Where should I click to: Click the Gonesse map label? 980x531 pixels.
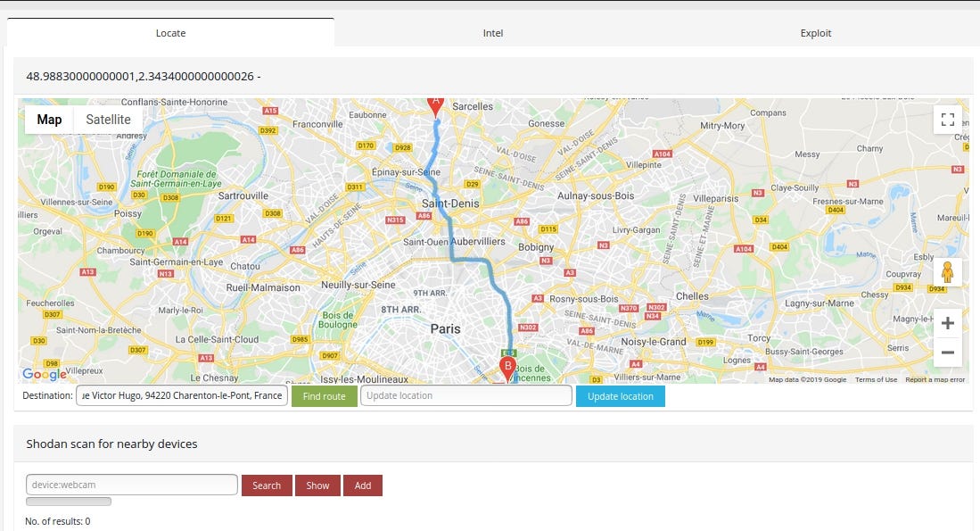pyautogui.click(x=547, y=124)
